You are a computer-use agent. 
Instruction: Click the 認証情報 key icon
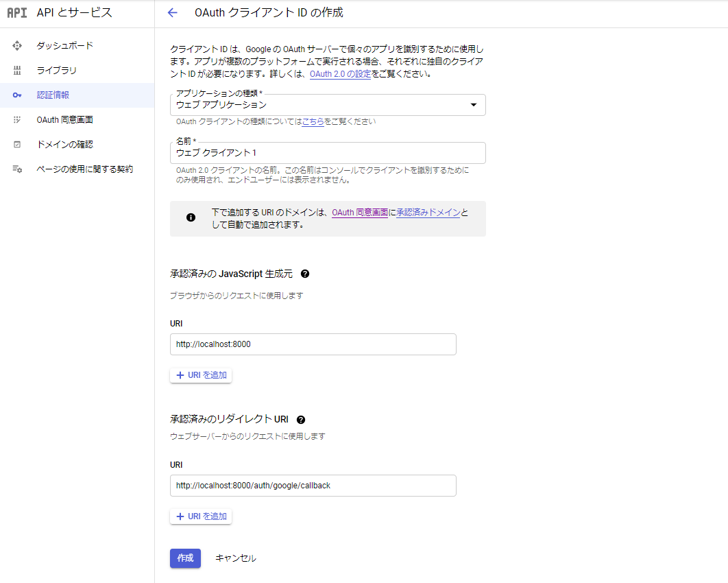coord(16,95)
